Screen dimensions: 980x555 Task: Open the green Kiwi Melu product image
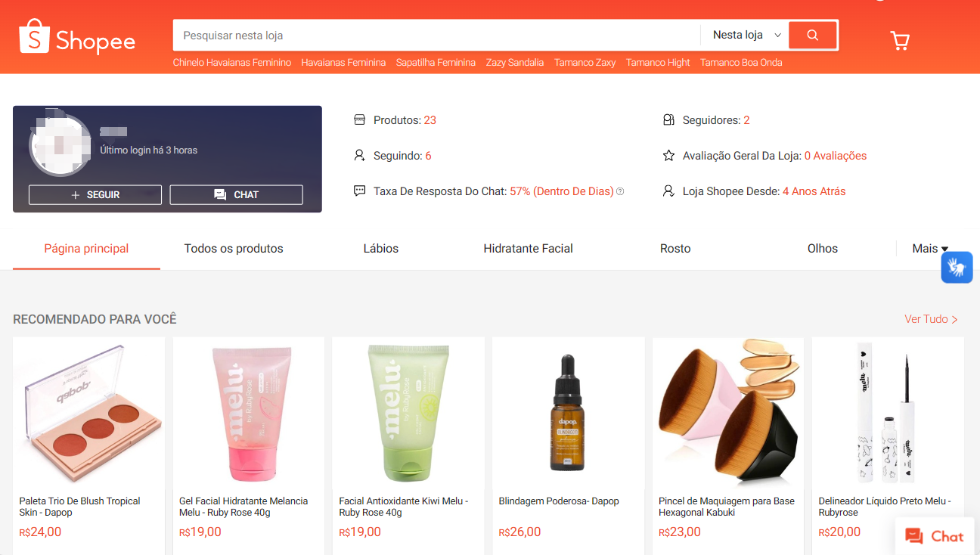point(408,413)
